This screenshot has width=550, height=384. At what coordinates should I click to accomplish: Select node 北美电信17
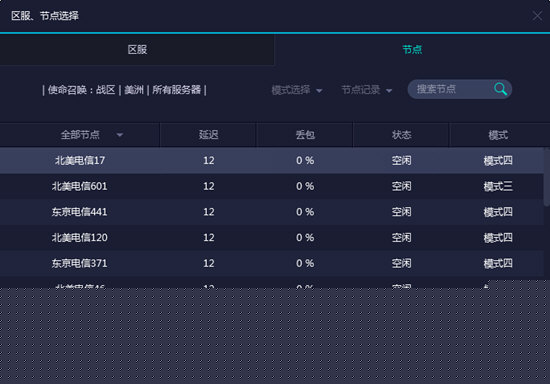tap(272, 161)
